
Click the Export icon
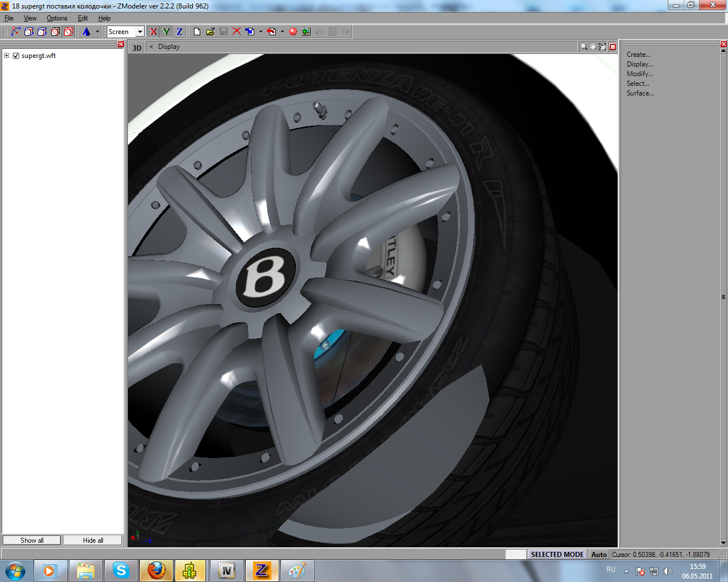272,32
